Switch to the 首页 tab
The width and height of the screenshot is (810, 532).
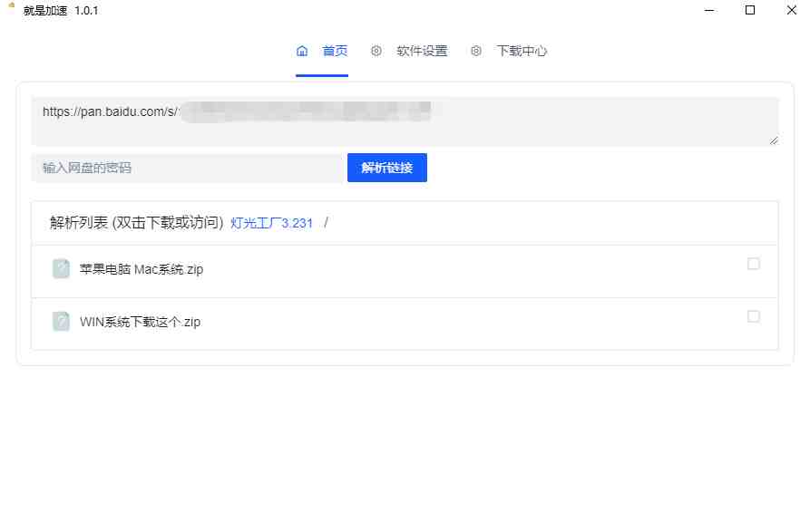(x=336, y=52)
